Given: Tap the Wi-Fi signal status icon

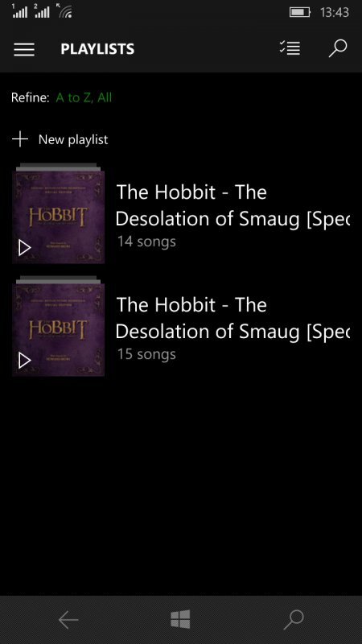Looking at the screenshot, I should coord(66,12).
